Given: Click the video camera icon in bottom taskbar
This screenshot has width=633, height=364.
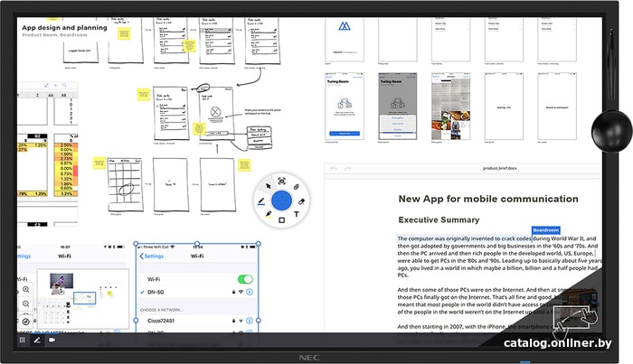Looking at the screenshot, I should click(52, 340).
